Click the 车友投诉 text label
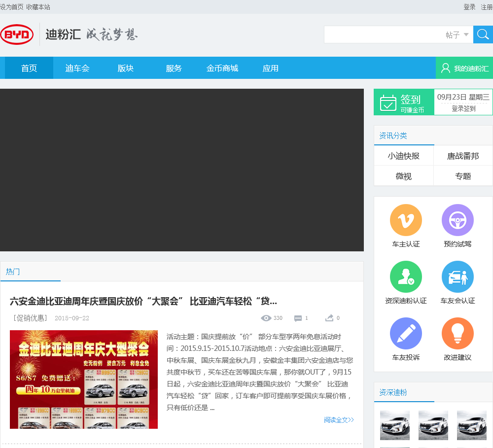 coord(406,357)
